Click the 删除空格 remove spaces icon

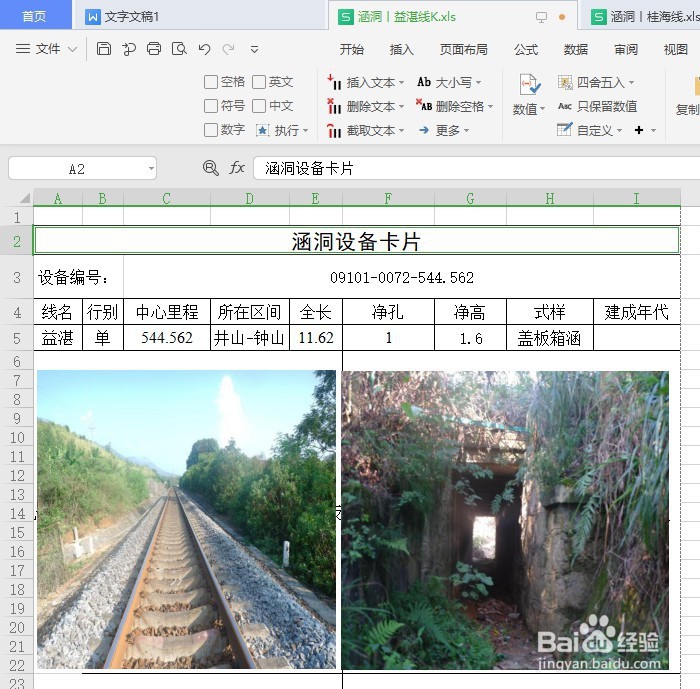point(424,105)
